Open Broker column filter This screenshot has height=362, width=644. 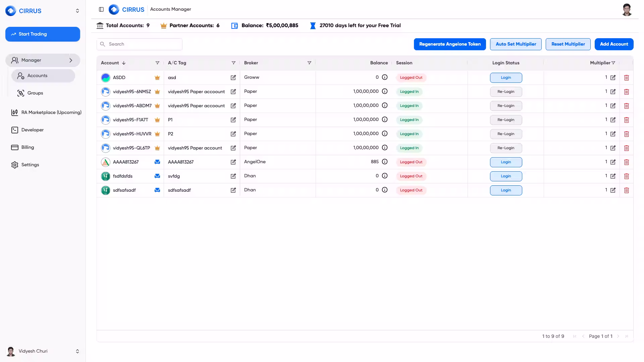309,63
